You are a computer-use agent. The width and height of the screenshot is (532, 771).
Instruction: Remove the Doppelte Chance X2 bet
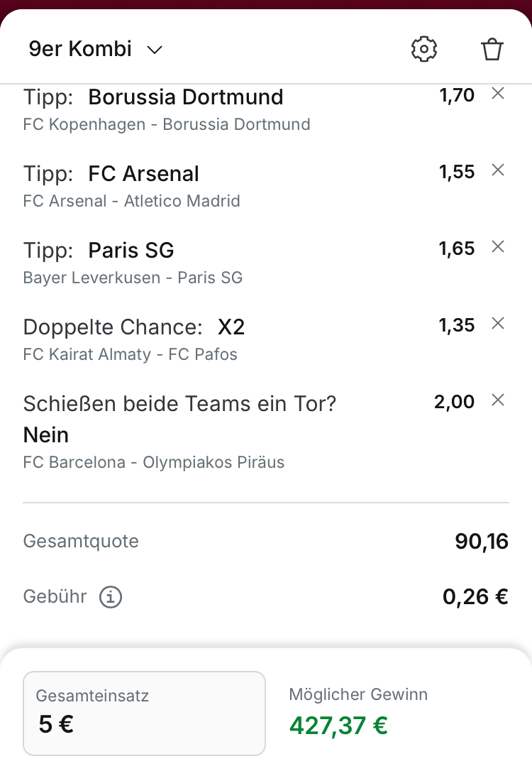click(498, 323)
